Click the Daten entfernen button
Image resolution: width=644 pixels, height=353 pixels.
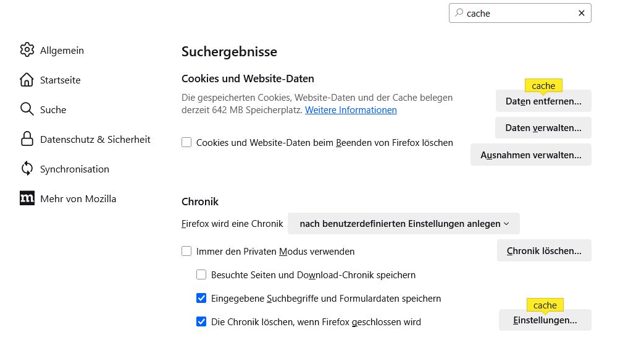point(543,101)
